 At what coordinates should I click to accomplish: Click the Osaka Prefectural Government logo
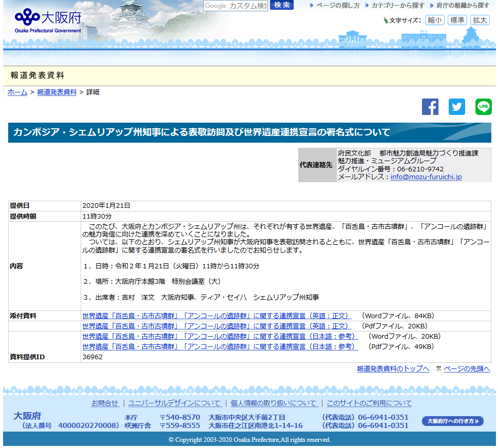coord(48,21)
